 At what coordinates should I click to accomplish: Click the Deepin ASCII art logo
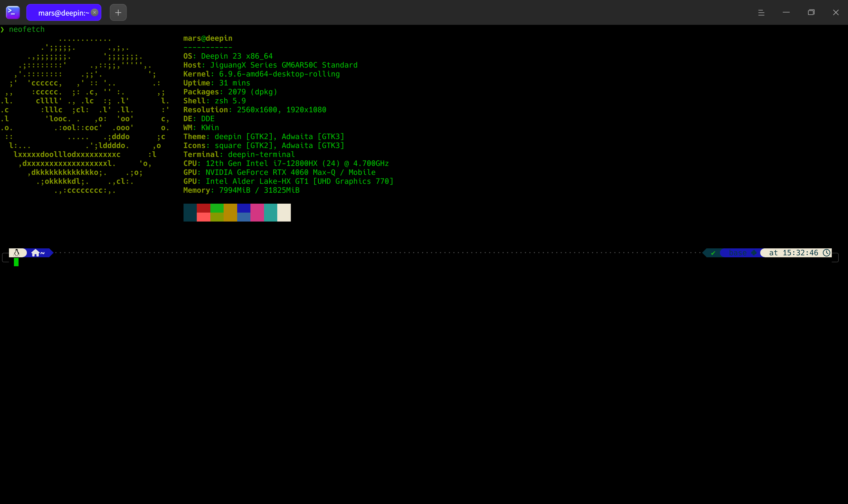[x=85, y=116]
